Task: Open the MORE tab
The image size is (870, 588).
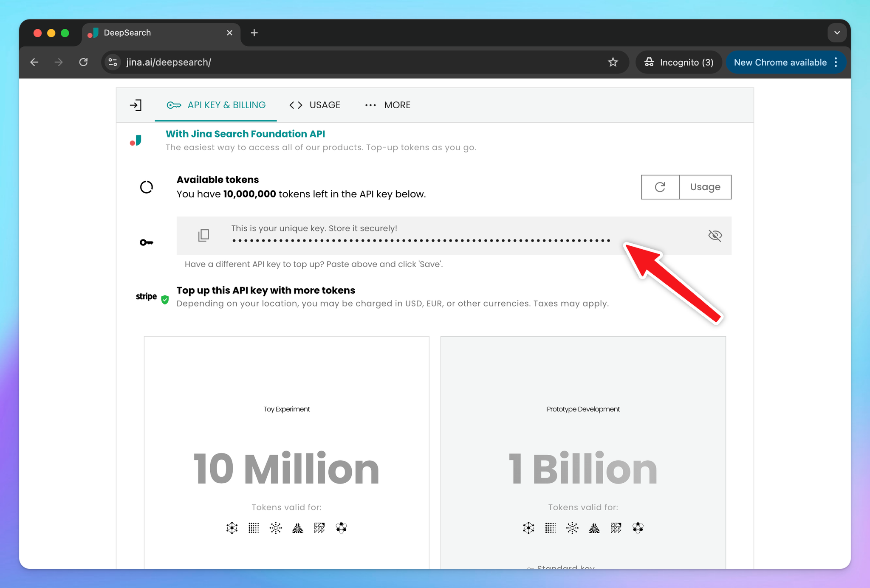Action: [x=387, y=105]
